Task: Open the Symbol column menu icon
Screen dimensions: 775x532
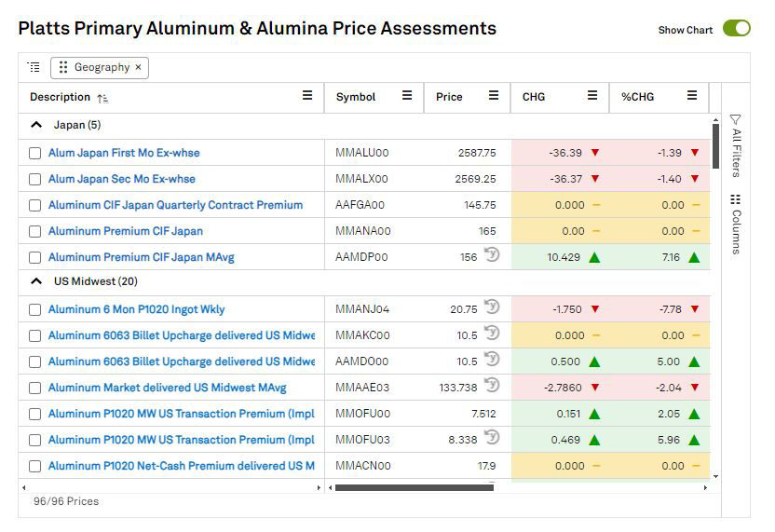Action: tap(406, 96)
